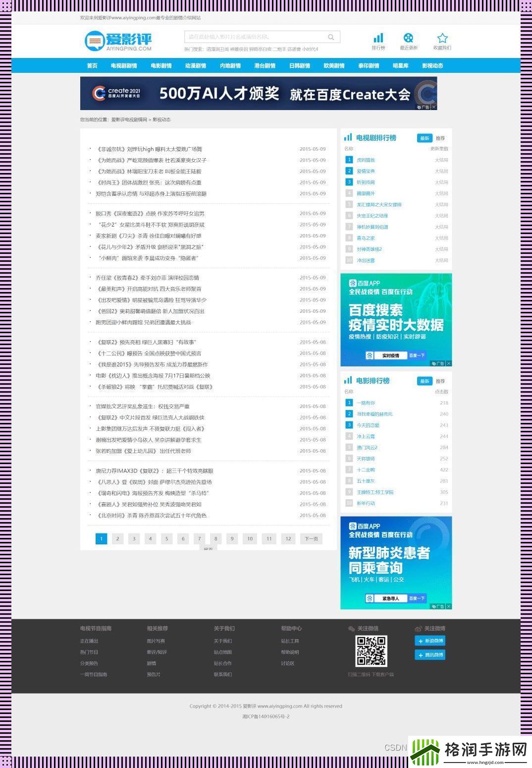532x768 pixels.
Task: Open the 下一页 pagination control
Action: point(312,538)
